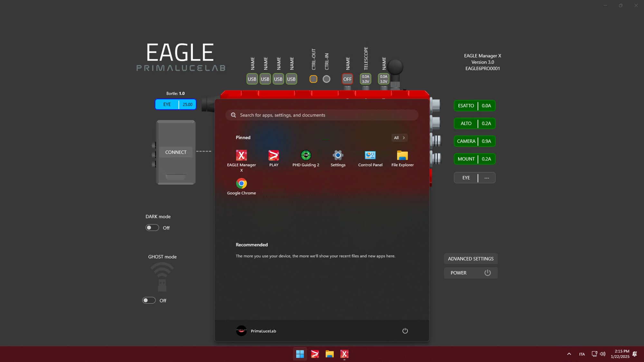644x362 pixels.
Task: Expand All pinned apps
Action: tap(399, 138)
